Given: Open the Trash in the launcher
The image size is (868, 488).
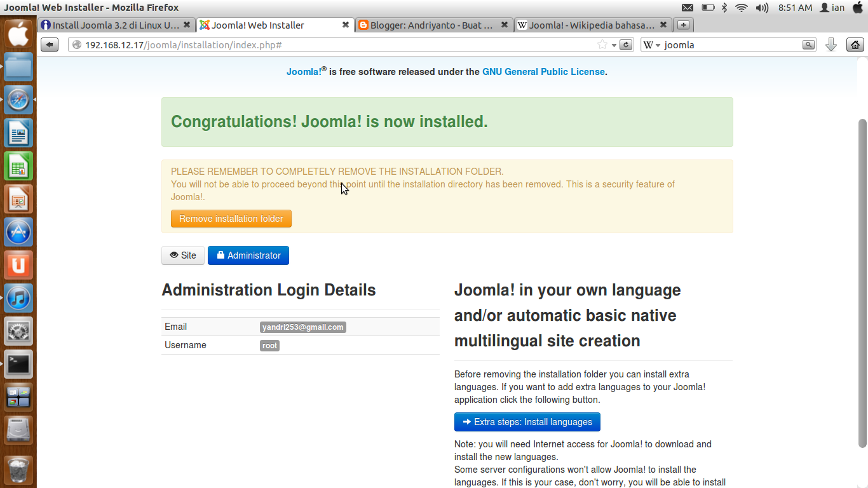Looking at the screenshot, I should (18, 470).
